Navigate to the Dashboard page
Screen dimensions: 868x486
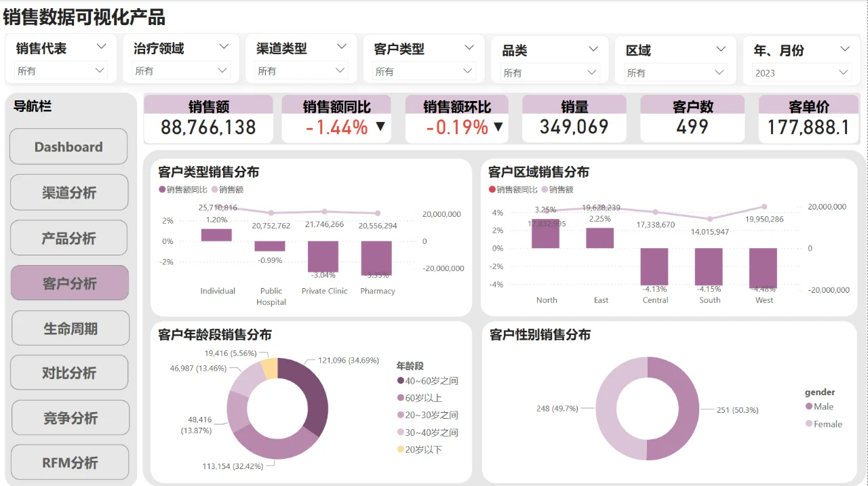click(68, 146)
